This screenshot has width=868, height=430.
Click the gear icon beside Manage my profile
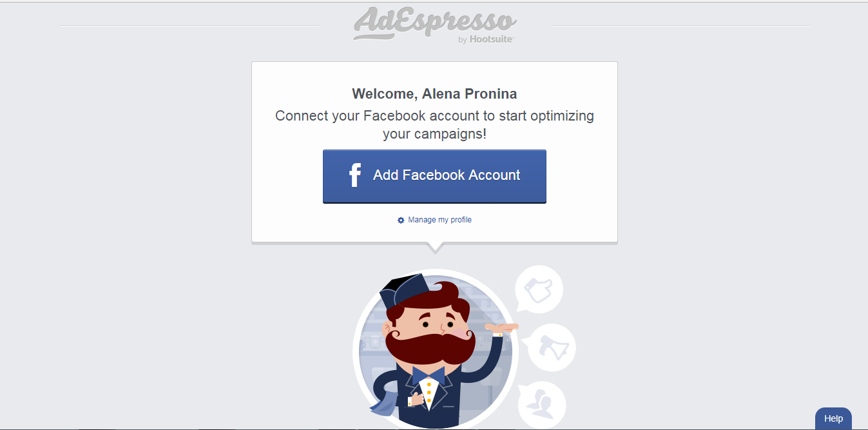click(401, 220)
